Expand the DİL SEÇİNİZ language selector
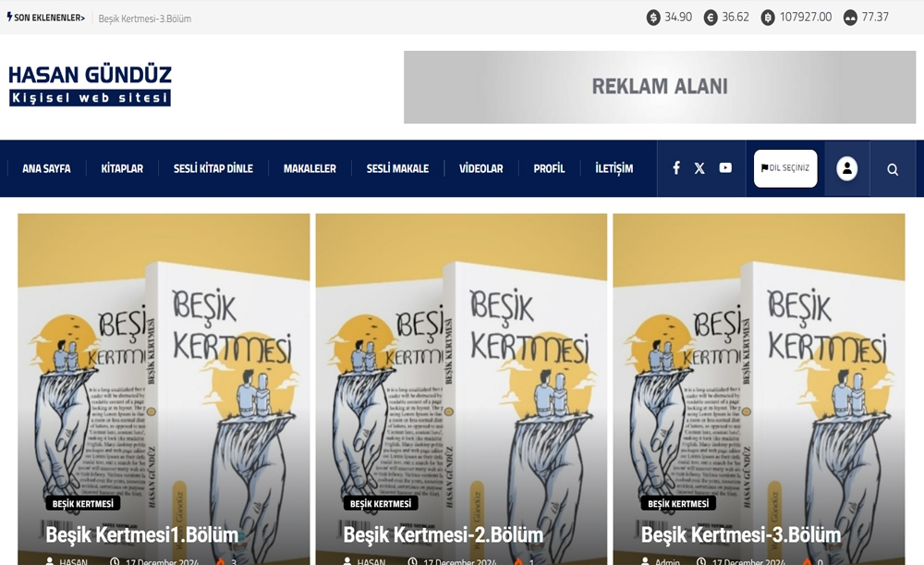The height and width of the screenshot is (565, 924). point(785,168)
